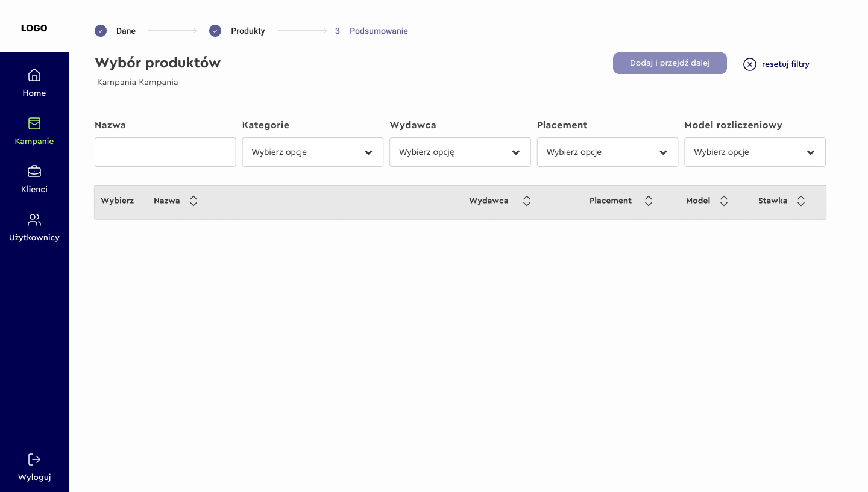This screenshot has width=868, height=492.
Task: Open the Model rozliczeniowy dropdown
Action: click(755, 152)
